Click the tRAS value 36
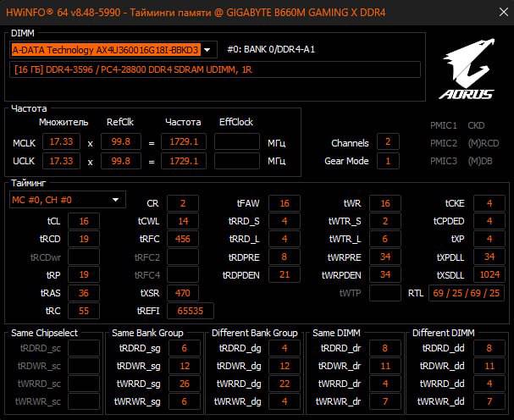The width and height of the screenshot is (514, 420). 84,293
